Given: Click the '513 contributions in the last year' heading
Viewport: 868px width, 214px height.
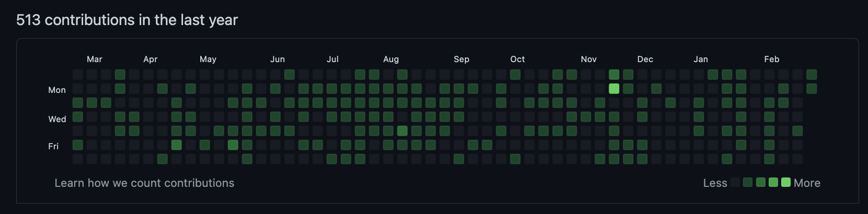Looking at the screenshot, I should tap(127, 20).
